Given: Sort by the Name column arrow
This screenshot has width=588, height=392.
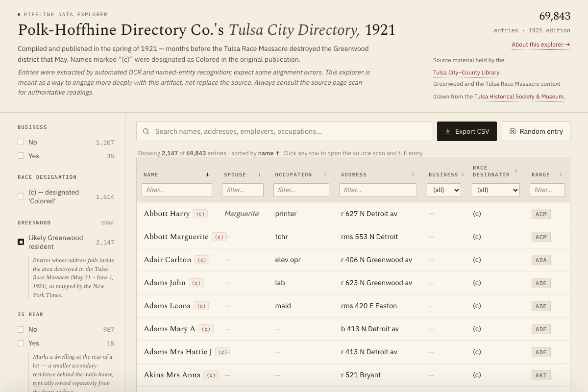Looking at the screenshot, I should coord(207,174).
